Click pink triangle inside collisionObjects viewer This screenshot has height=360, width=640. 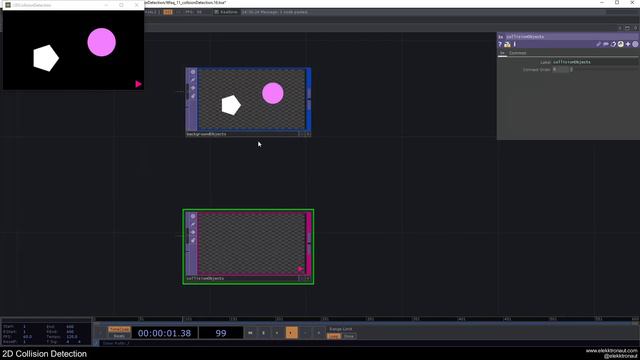(x=300, y=269)
